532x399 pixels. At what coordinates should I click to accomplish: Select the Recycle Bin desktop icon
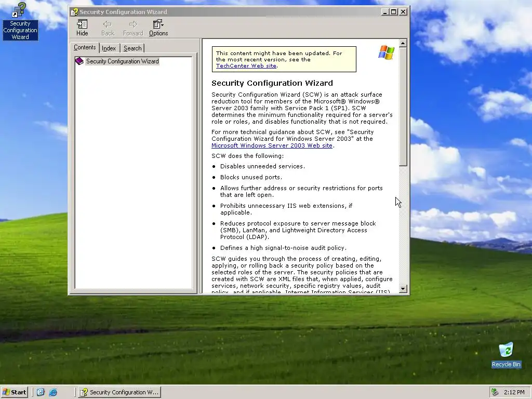point(506,355)
